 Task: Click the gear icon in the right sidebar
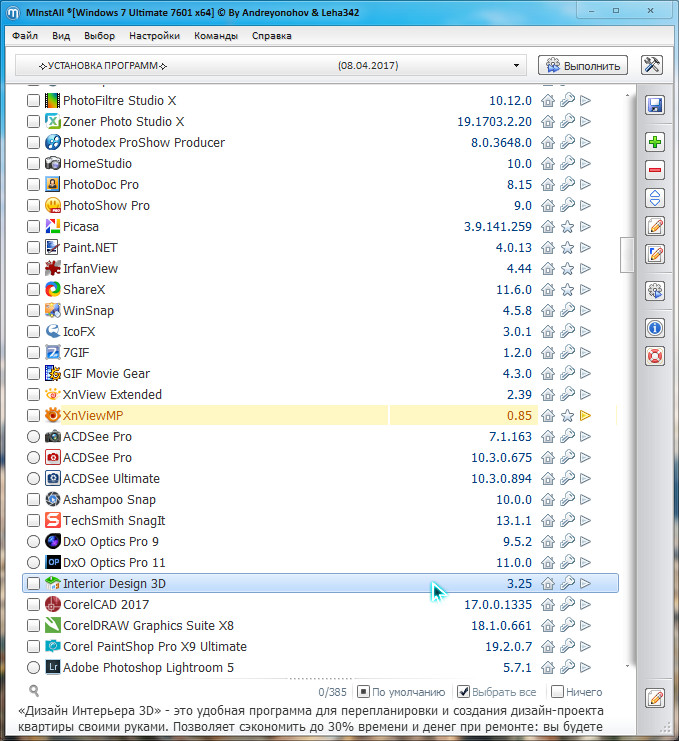point(654,291)
